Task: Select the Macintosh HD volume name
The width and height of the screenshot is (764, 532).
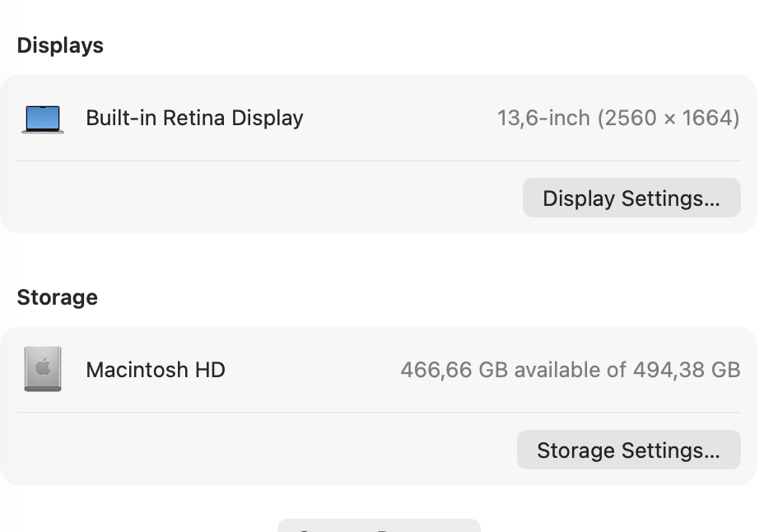Action: tap(156, 370)
